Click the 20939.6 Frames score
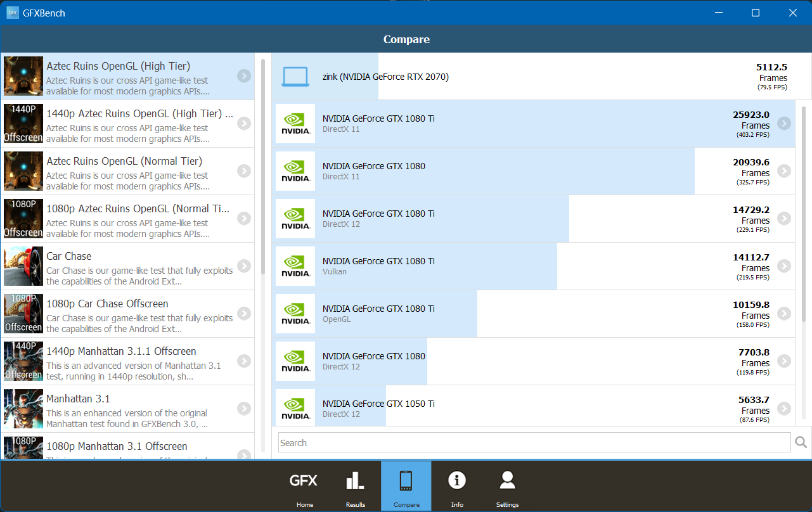 coord(751,172)
